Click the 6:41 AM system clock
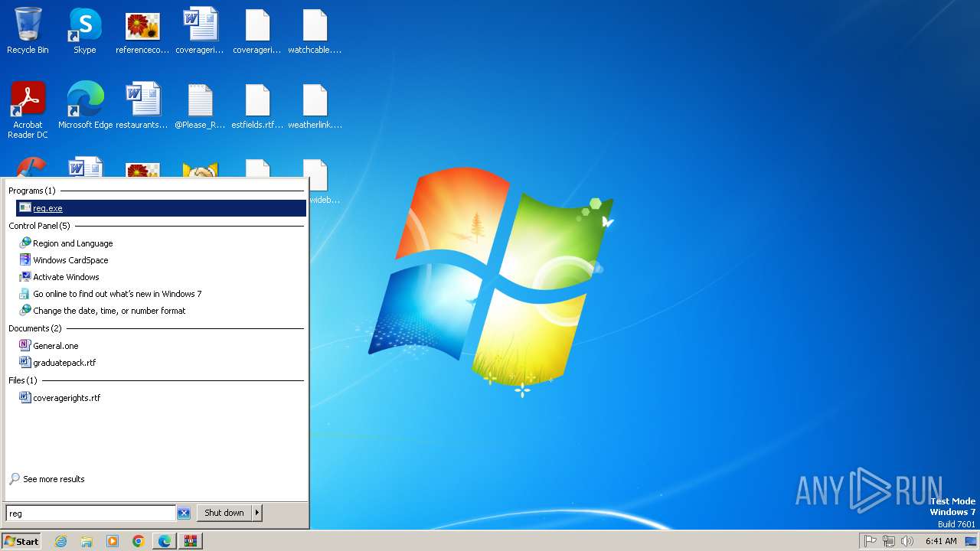Viewport: 980px width, 551px height. (x=941, y=541)
